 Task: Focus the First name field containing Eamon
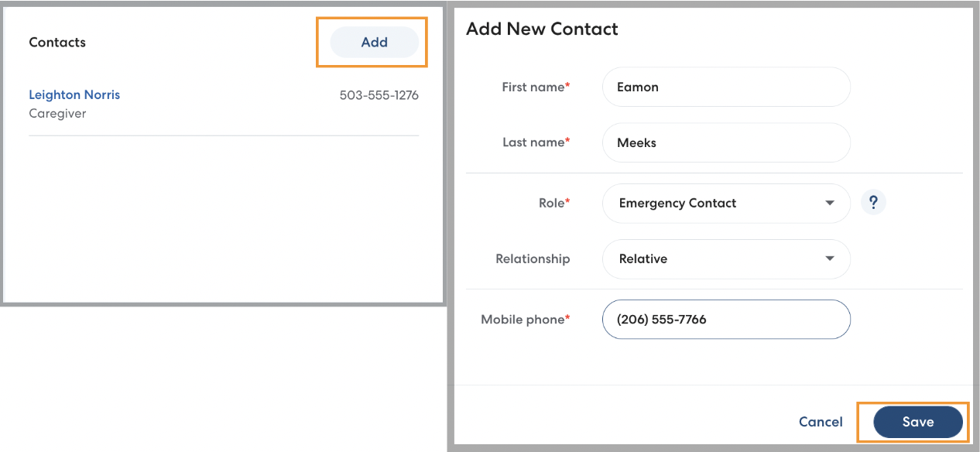click(x=725, y=87)
